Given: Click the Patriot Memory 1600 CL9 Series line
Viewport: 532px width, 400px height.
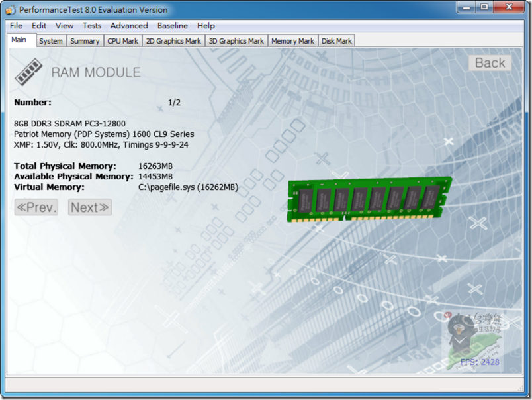Looking at the screenshot, I should tap(104, 134).
